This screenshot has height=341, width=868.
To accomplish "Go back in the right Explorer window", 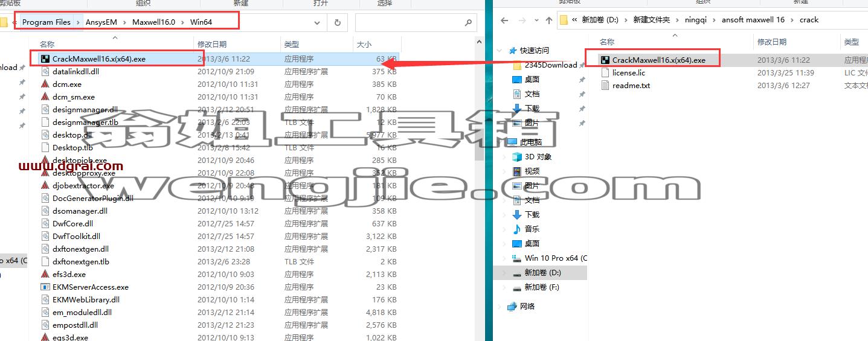I will [504, 20].
